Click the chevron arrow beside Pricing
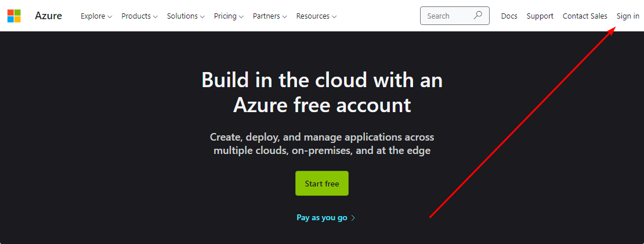The height and width of the screenshot is (244, 644). [241, 17]
